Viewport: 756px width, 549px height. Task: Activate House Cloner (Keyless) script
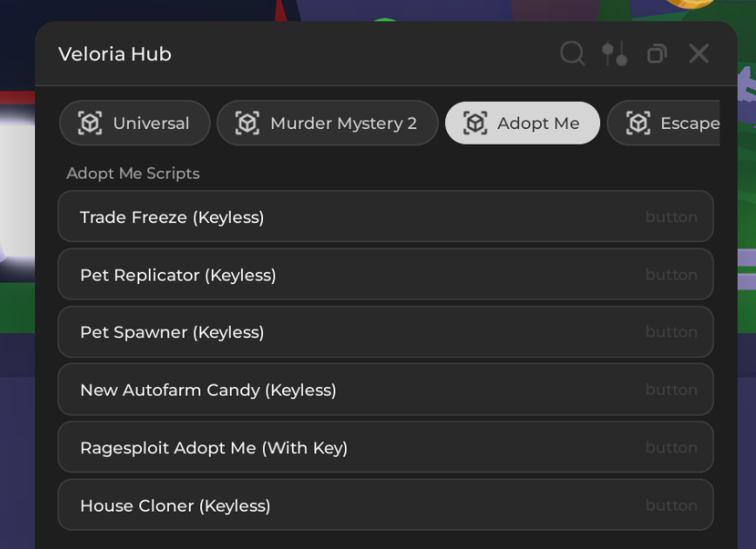(x=386, y=505)
